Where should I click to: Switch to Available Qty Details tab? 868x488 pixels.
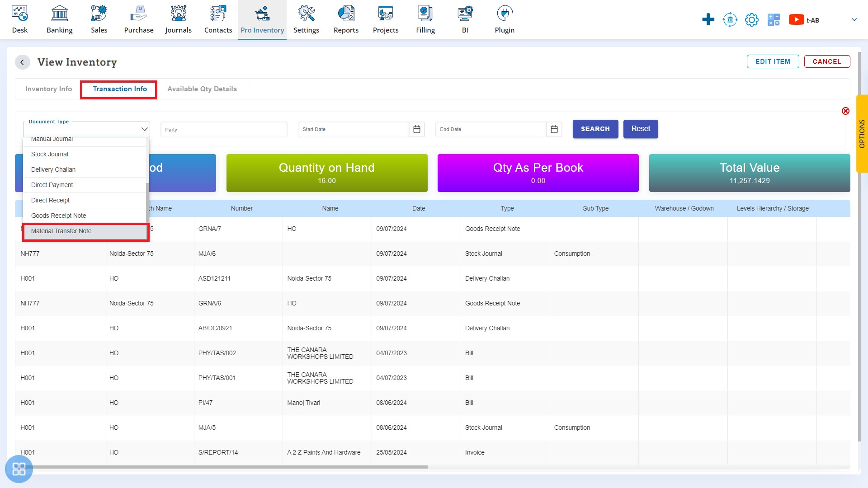(202, 89)
